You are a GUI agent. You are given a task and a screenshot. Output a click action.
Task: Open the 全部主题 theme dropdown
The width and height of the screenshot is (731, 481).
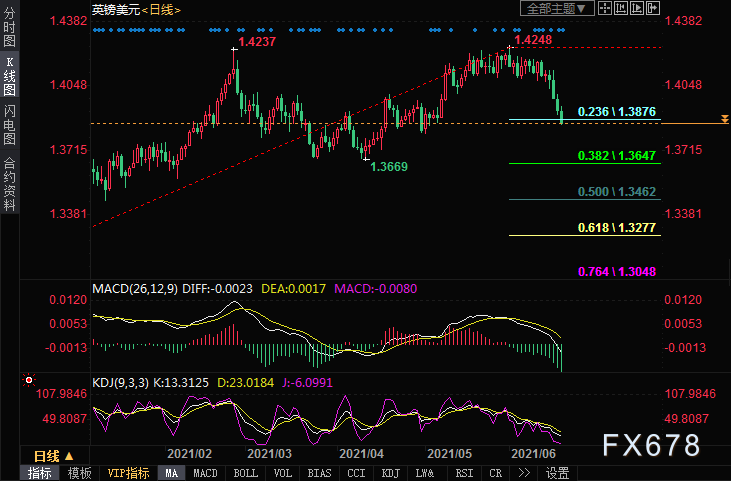pyautogui.click(x=557, y=8)
